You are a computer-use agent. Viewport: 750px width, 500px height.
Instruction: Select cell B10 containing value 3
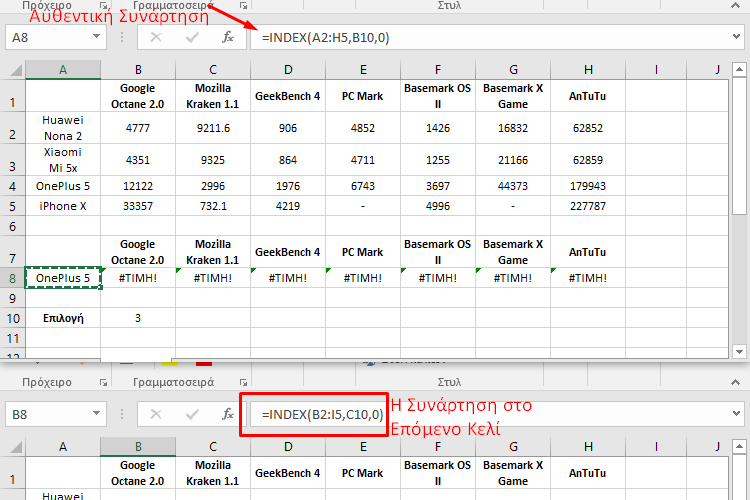138,317
